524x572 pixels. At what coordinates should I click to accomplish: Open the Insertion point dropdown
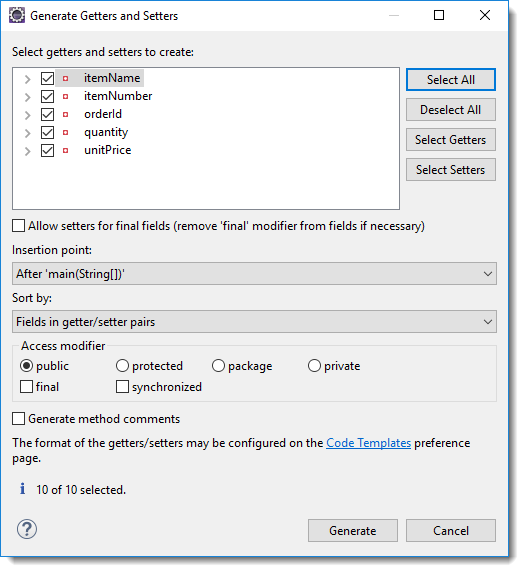coord(254,274)
